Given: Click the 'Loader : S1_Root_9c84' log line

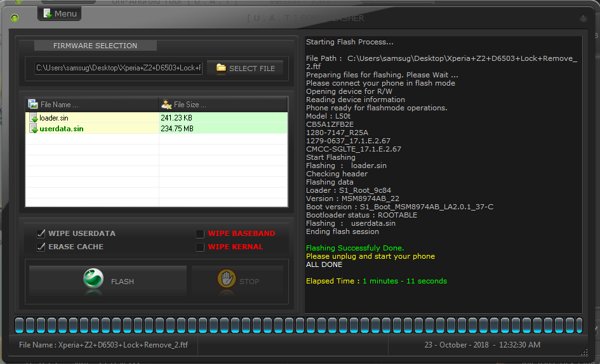Looking at the screenshot, I should click(x=349, y=190).
